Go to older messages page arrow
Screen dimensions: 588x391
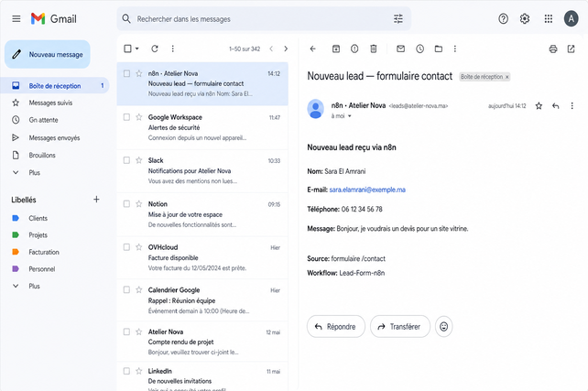tap(286, 49)
